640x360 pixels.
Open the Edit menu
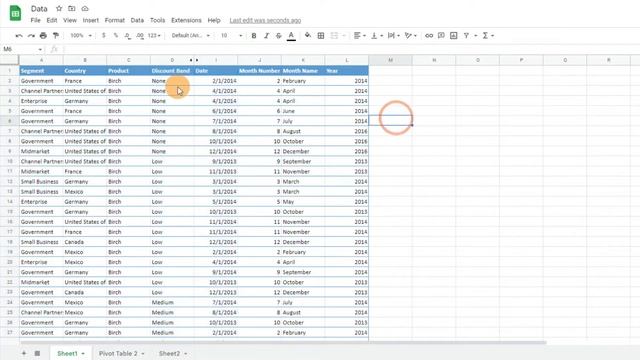tap(52, 20)
